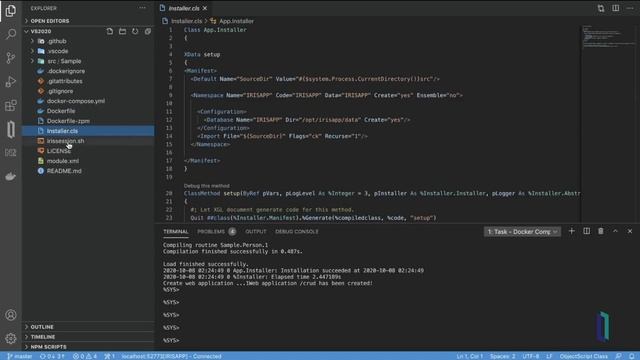Add a new terminal
This screenshot has height=360, width=640.
[571, 231]
